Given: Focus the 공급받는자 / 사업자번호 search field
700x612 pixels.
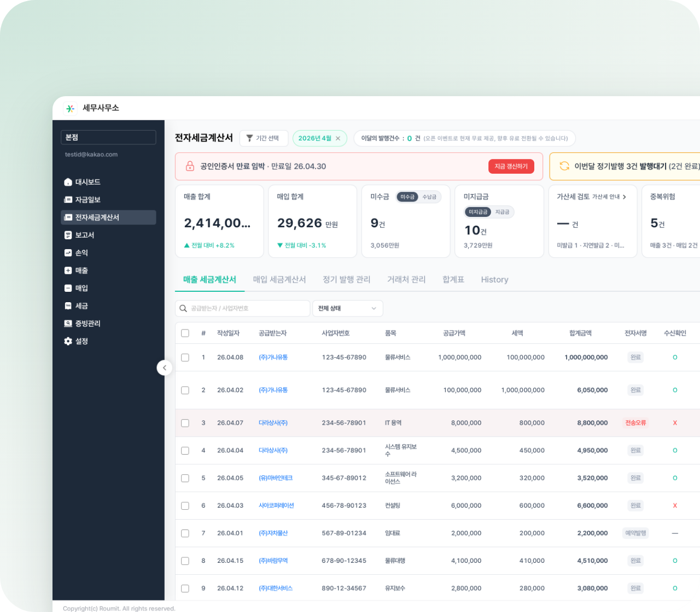Looking at the screenshot, I should pyautogui.click(x=243, y=308).
